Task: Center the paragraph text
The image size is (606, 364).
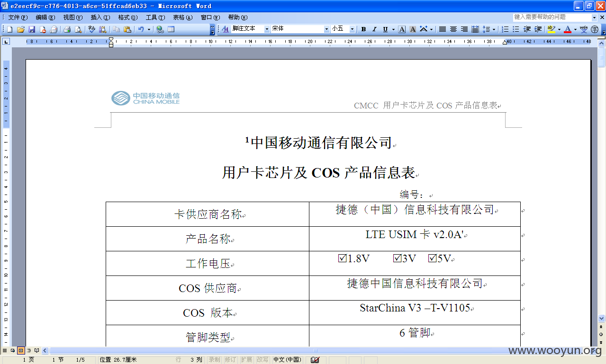Action: (453, 29)
